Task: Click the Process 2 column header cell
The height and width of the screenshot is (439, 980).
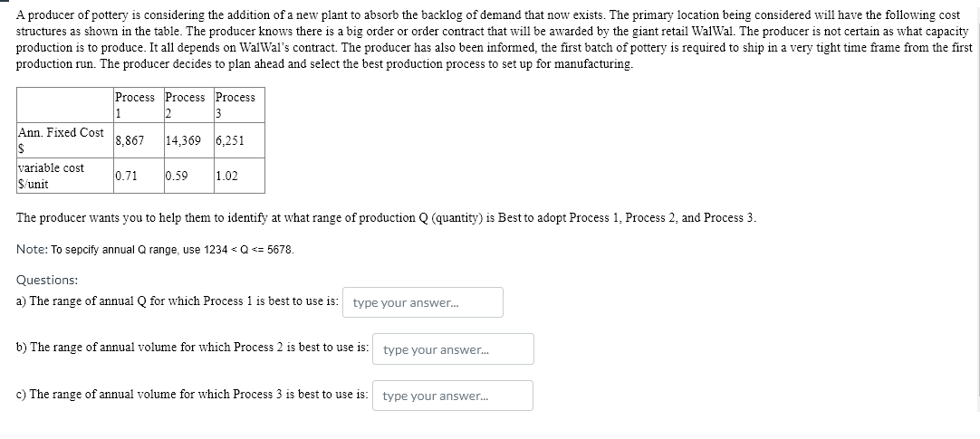Action: [x=187, y=104]
